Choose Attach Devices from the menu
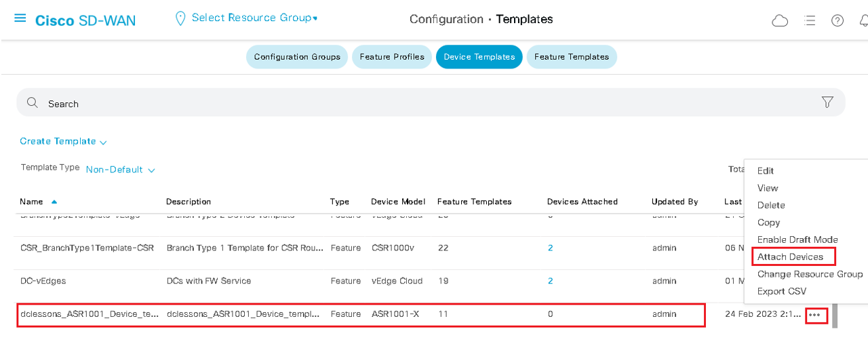The width and height of the screenshot is (868, 344). pyautogui.click(x=790, y=257)
